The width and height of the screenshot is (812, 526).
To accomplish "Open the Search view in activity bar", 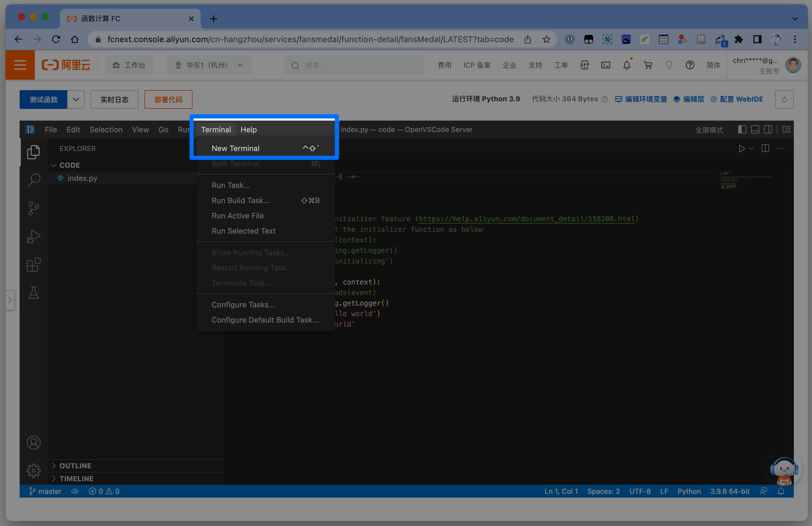I will click(33, 180).
